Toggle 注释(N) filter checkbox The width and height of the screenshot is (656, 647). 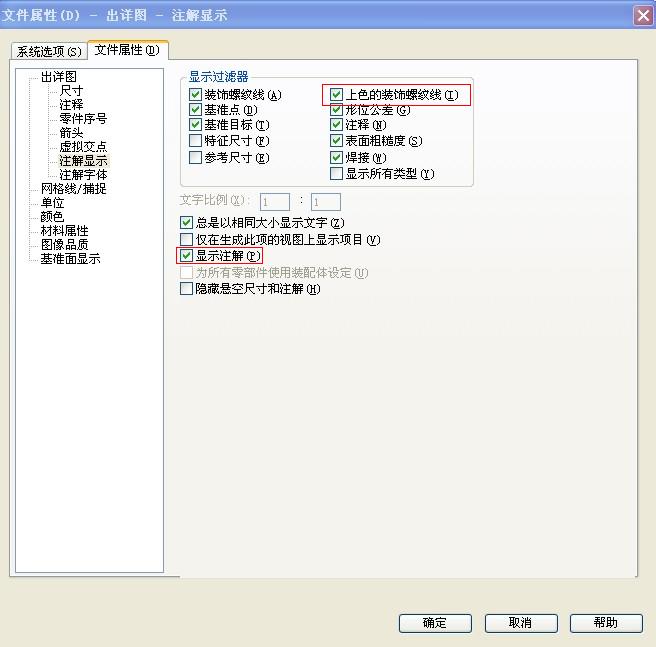[x=336, y=125]
